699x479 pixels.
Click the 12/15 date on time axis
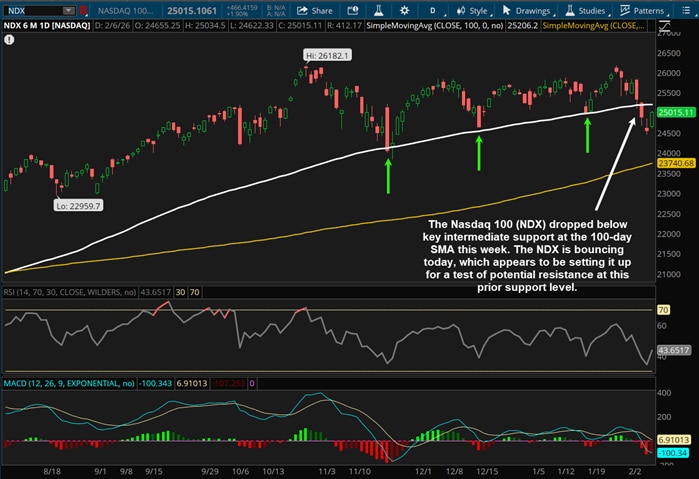tap(487, 471)
